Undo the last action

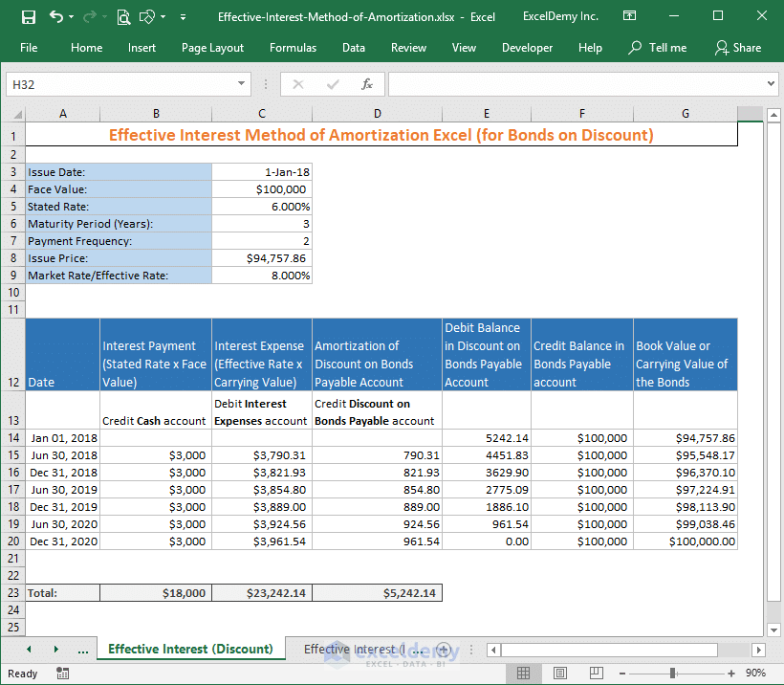pyautogui.click(x=56, y=16)
